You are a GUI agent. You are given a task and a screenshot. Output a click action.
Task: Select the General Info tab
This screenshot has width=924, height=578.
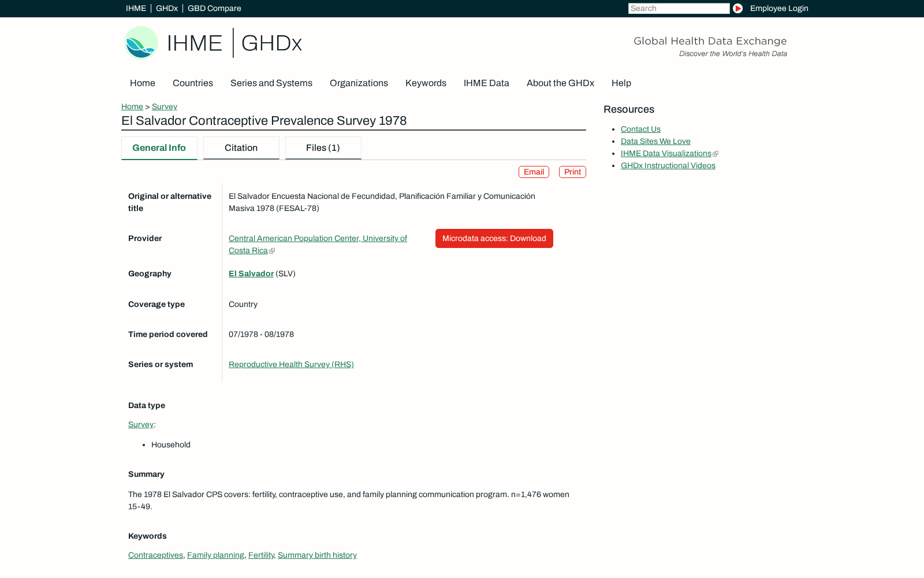(x=159, y=148)
